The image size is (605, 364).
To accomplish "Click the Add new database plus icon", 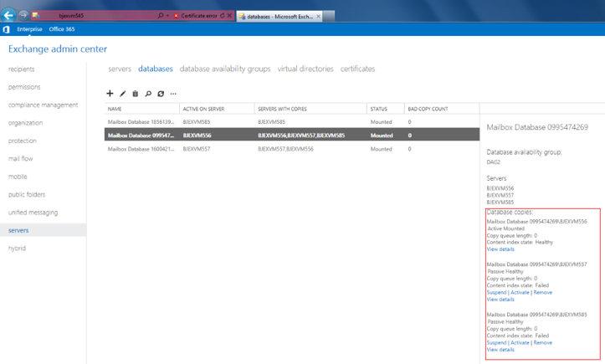I will (x=110, y=94).
